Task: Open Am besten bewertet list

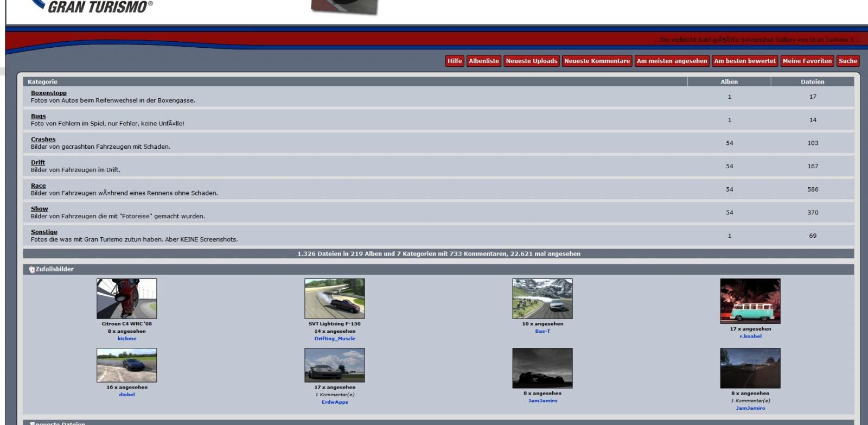Action: [745, 61]
